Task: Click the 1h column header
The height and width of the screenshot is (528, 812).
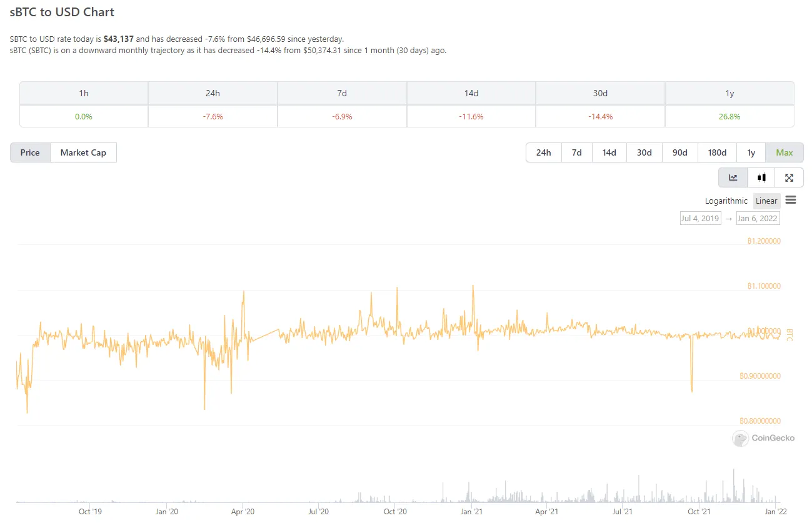Action: pyautogui.click(x=84, y=93)
